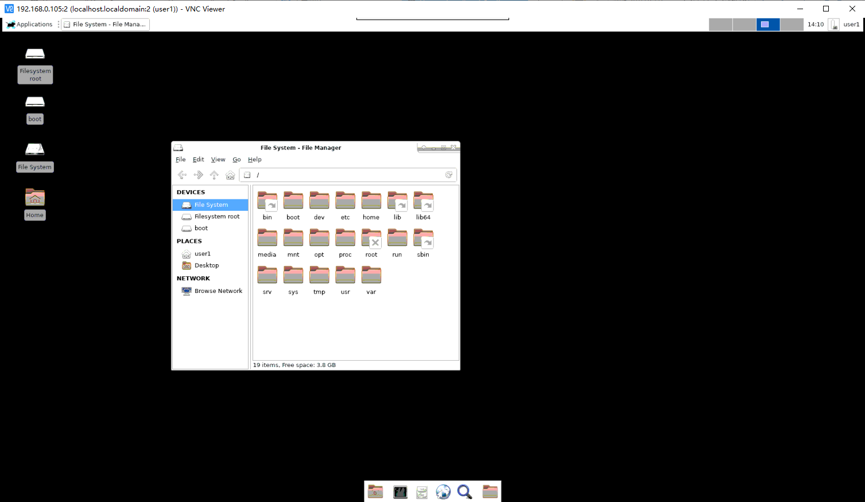Open the File menu
This screenshot has height=502, width=865.
click(180, 159)
